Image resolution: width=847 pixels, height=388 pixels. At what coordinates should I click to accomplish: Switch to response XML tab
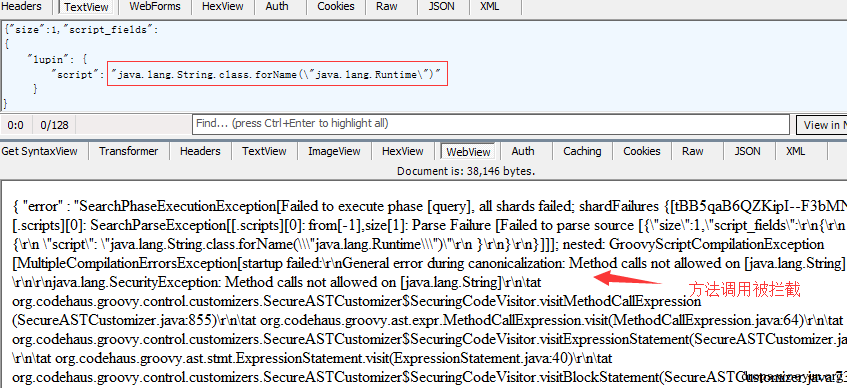click(x=796, y=151)
